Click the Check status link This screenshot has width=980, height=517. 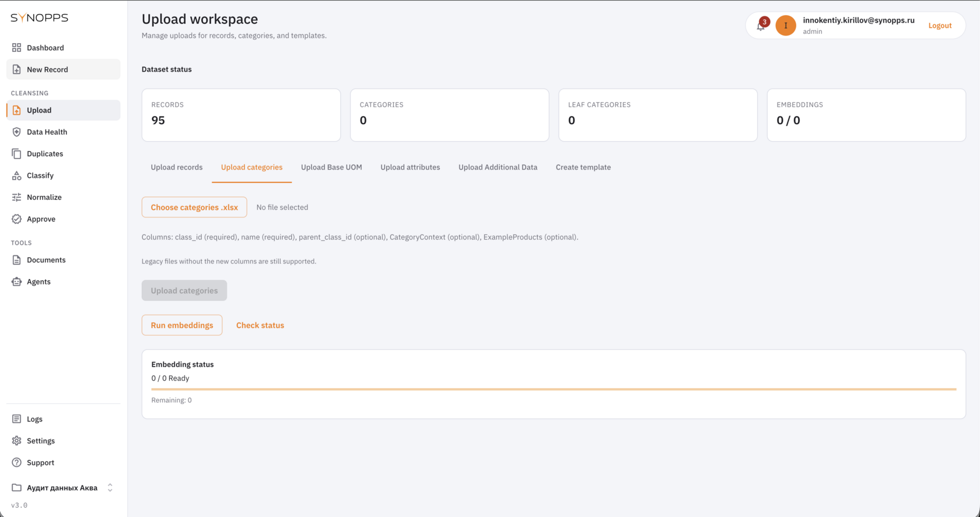tap(260, 325)
